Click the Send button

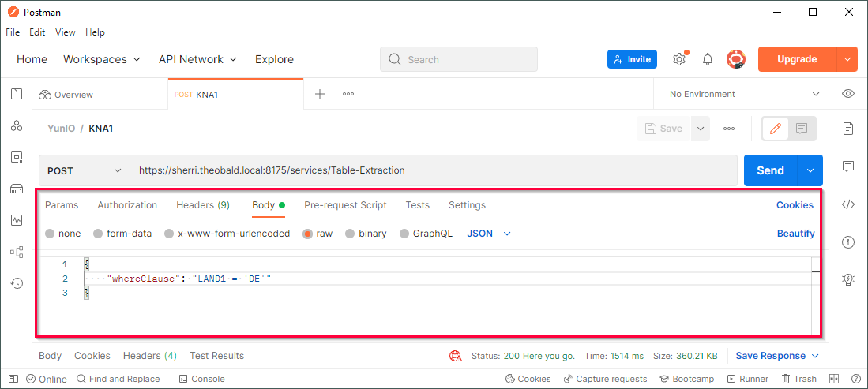[x=771, y=170]
